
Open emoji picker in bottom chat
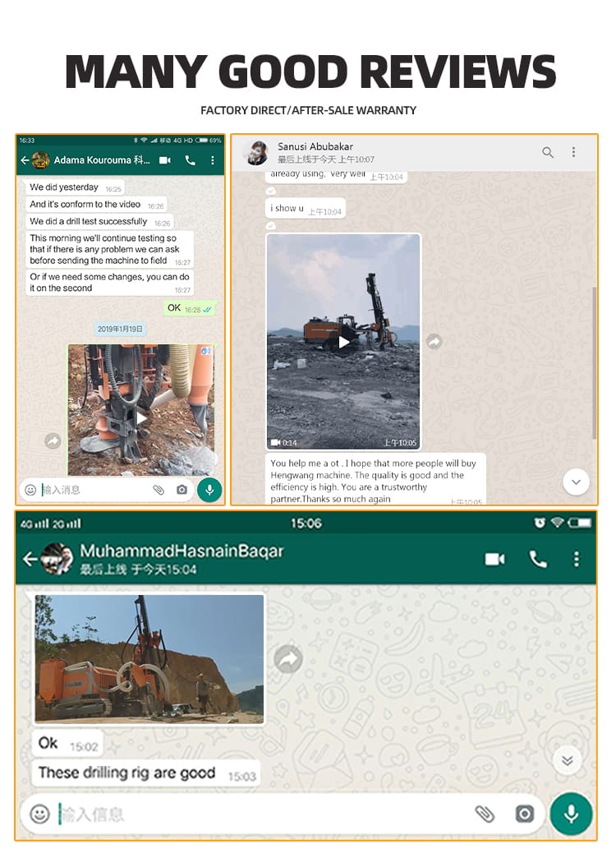[39, 814]
